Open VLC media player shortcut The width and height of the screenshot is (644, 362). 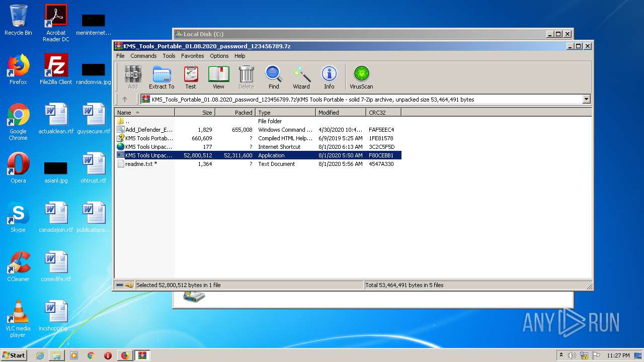coord(18,319)
